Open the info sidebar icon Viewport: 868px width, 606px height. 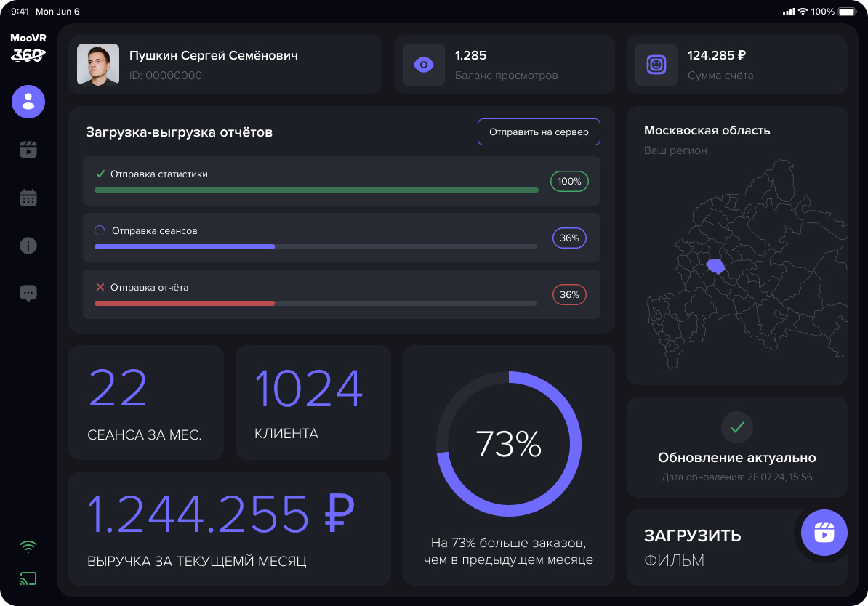click(x=28, y=246)
